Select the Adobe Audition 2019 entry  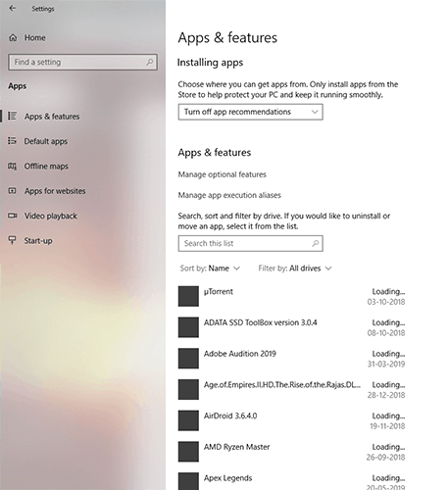240,354
